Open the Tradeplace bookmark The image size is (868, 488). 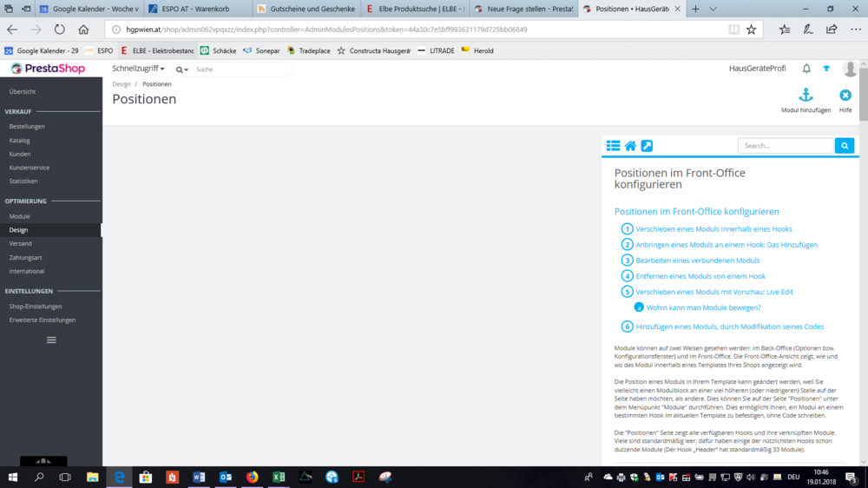[x=308, y=50]
